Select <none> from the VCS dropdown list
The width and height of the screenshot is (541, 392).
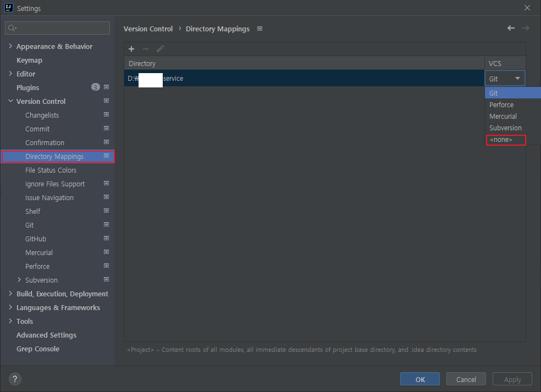[x=505, y=140]
